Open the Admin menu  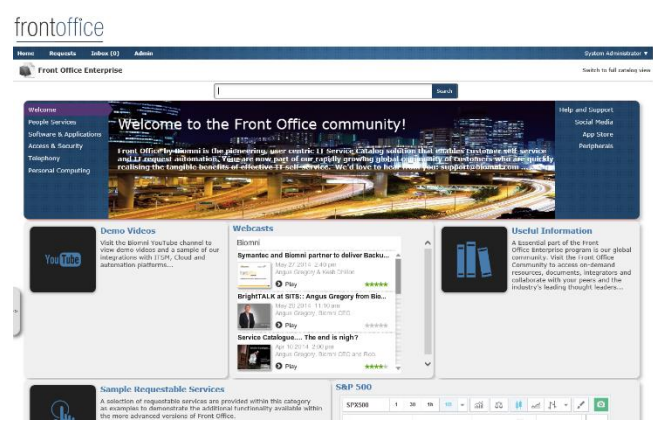tap(144, 53)
